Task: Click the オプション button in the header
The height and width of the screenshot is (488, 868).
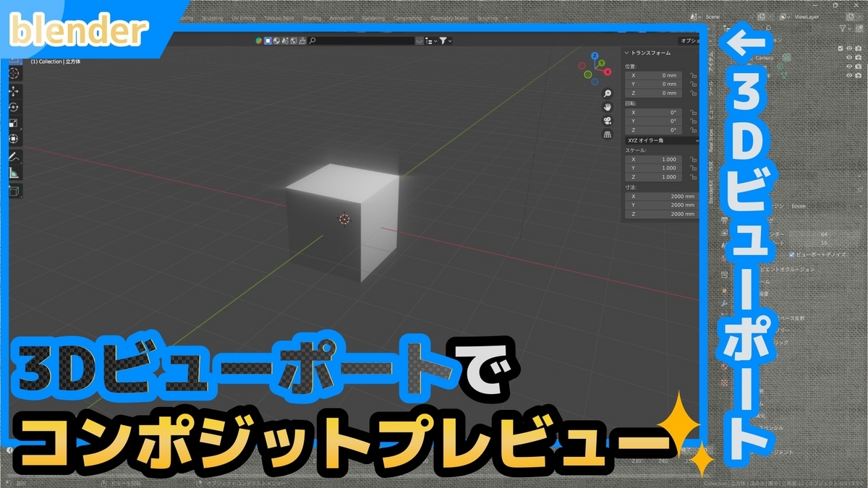Action: [x=686, y=40]
